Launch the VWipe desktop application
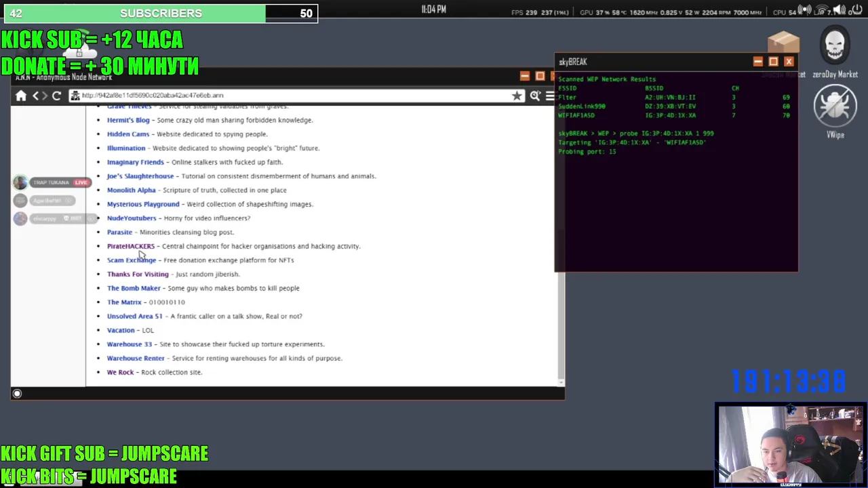 [835, 112]
